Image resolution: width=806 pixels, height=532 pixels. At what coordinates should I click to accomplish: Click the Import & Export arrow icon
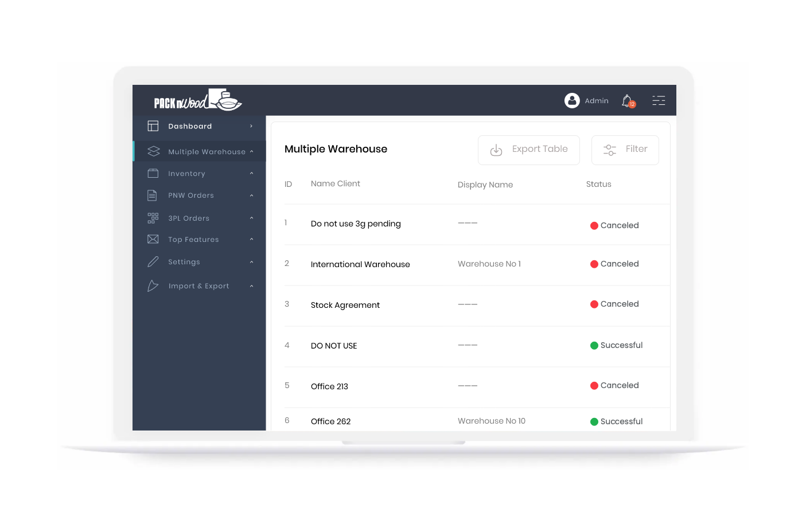pos(153,285)
